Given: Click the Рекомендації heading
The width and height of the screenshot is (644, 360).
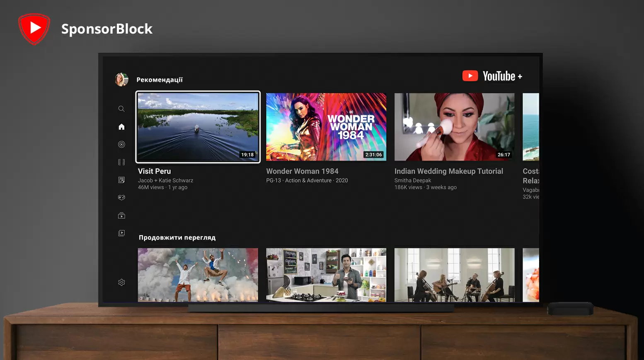Looking at the screenshot, I should 160,80.
